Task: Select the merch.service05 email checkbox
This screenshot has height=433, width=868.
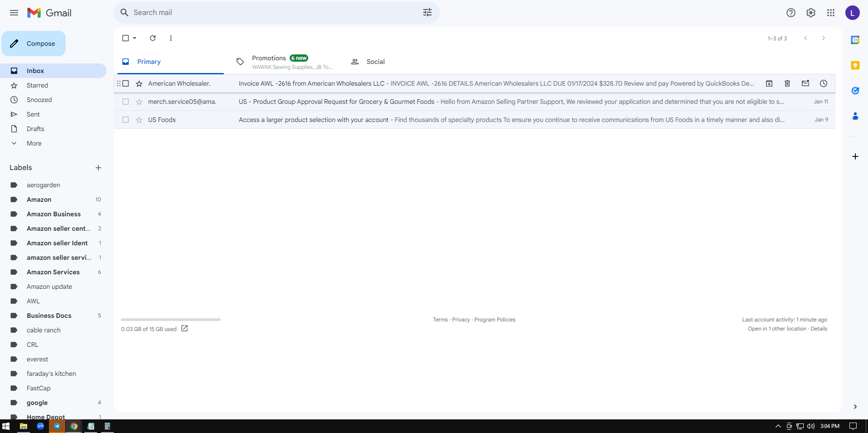Action: click(x=126, y=102)
